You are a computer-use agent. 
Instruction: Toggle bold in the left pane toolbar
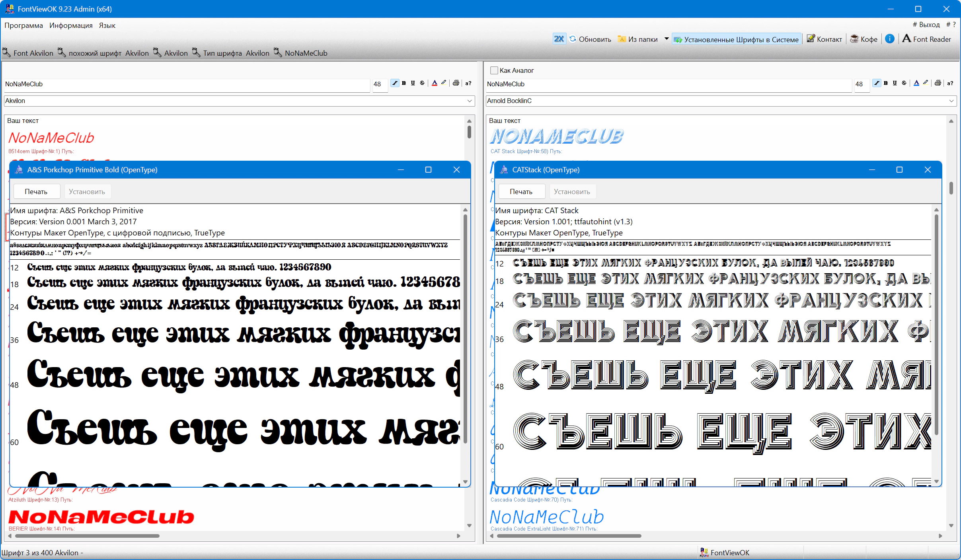coord(404,83)
